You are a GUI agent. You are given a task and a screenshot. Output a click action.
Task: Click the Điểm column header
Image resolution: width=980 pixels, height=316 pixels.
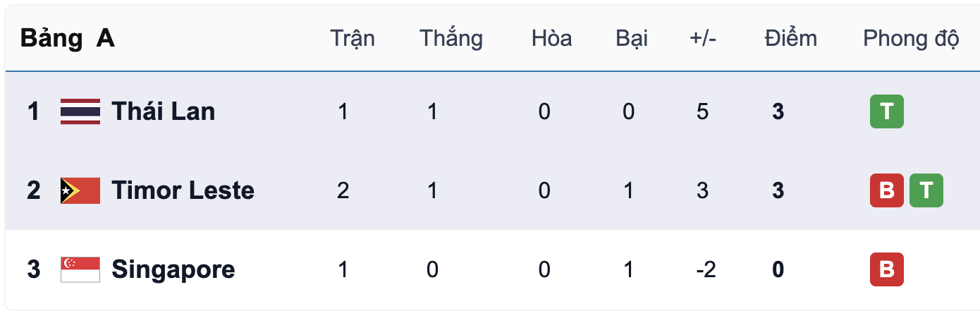pos(790,38)
